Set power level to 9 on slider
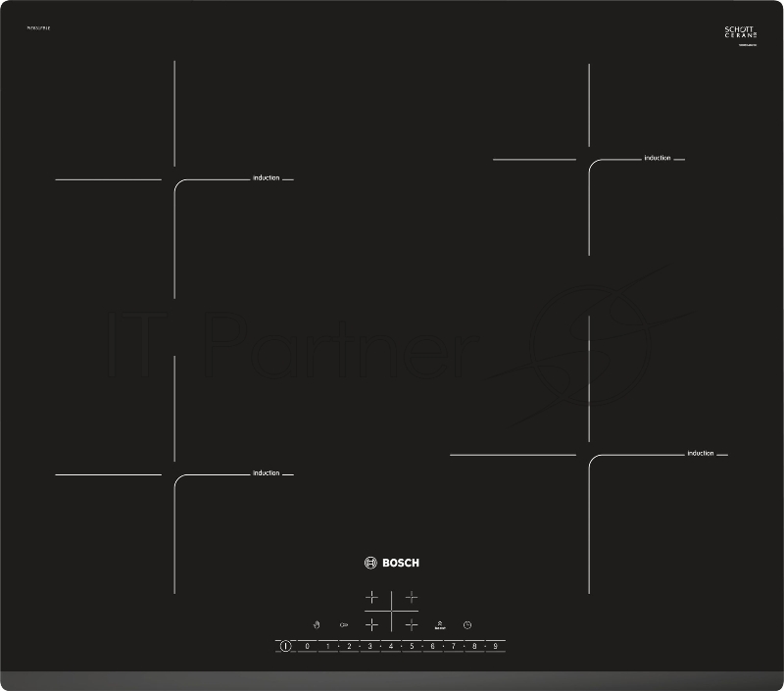784x691 pixels. tap(496, 646)
